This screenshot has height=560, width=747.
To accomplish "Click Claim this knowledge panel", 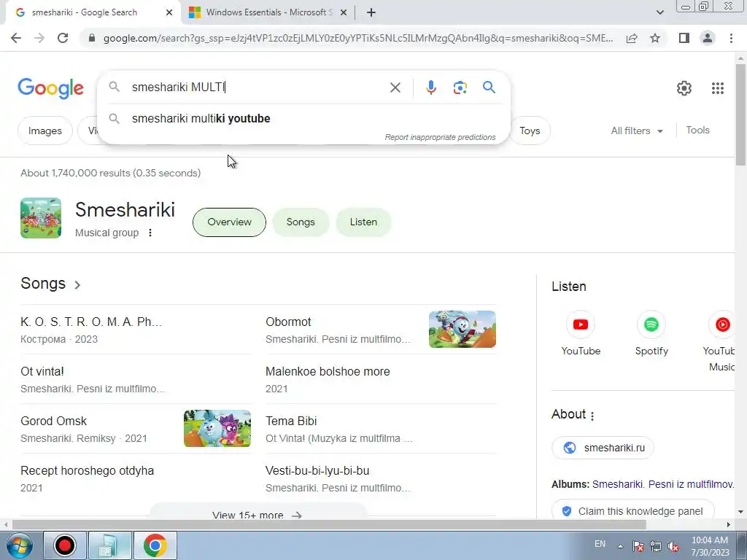I will [x=633, y=511].
